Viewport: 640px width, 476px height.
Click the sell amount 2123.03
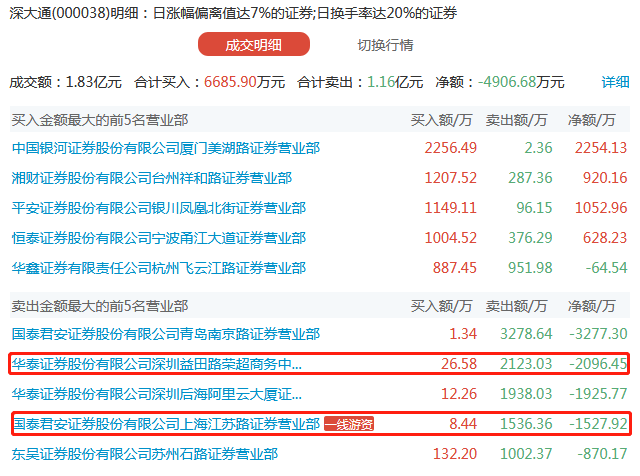pos(526,364)
